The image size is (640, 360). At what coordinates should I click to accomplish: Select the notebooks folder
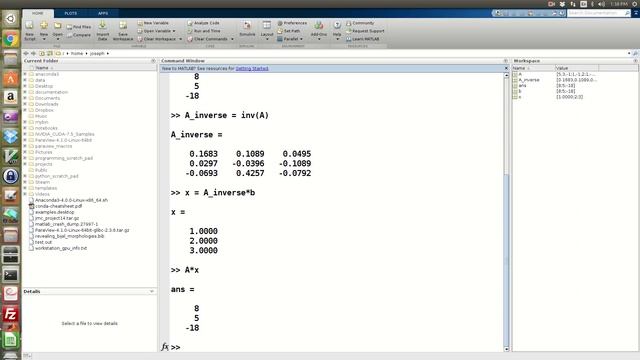pyautogui.click(x=46, y=128)
